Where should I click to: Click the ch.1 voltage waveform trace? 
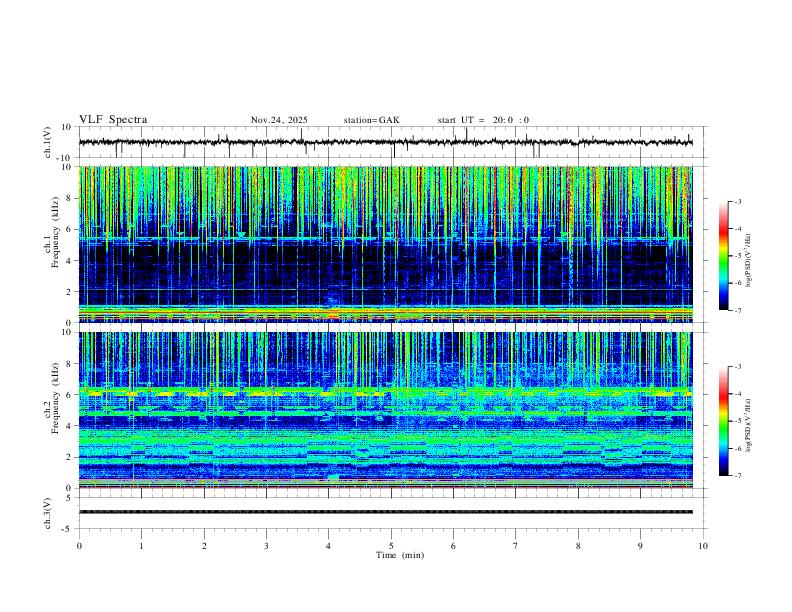click(x=386, y=142)
